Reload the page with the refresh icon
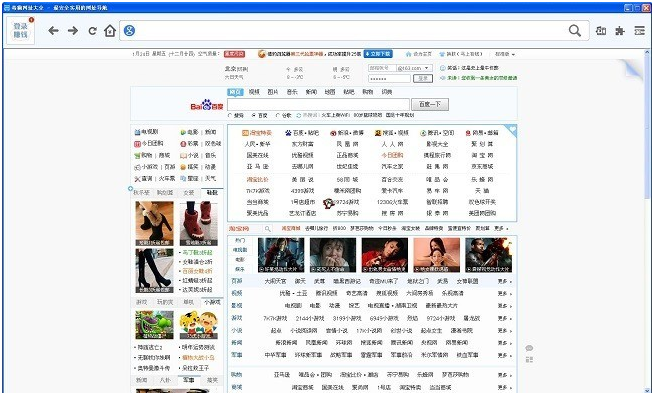This screenshot has width=654, height=395. click(x=92, y=30)
